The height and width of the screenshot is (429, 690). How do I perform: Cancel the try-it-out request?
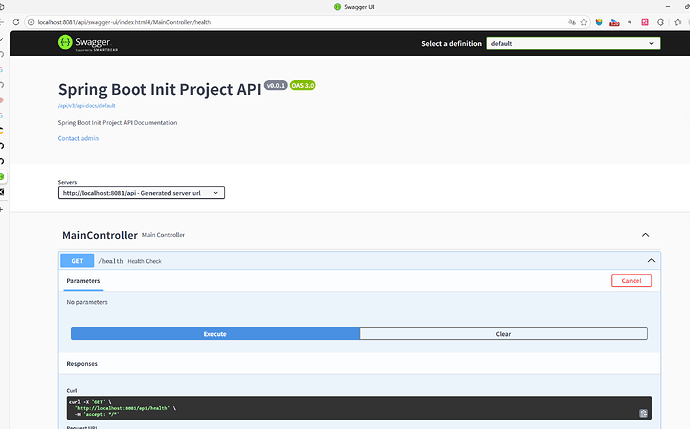coord(631,280)
